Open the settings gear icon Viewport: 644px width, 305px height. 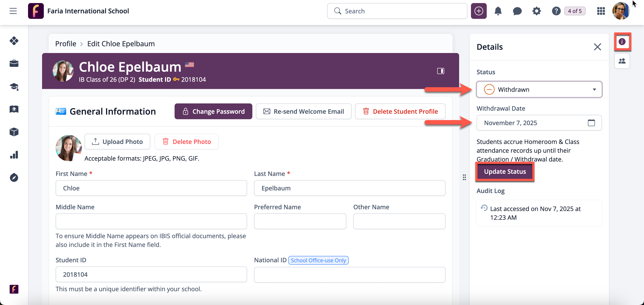[x=536, y=11]
